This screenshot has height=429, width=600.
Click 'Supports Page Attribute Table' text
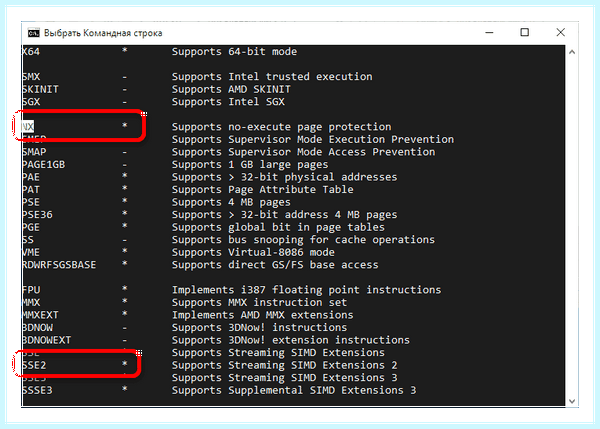[x=262, y=190]
